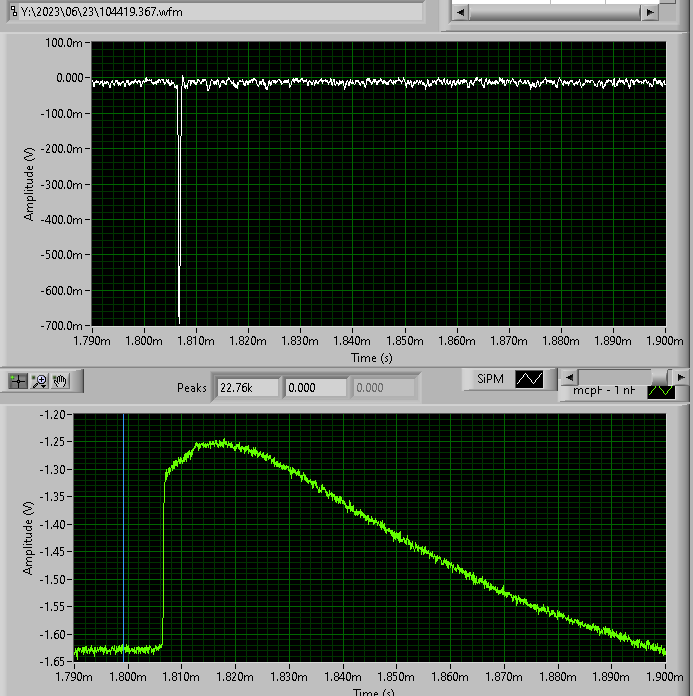Click the left arrow of the top-right scrollbar

460,12
